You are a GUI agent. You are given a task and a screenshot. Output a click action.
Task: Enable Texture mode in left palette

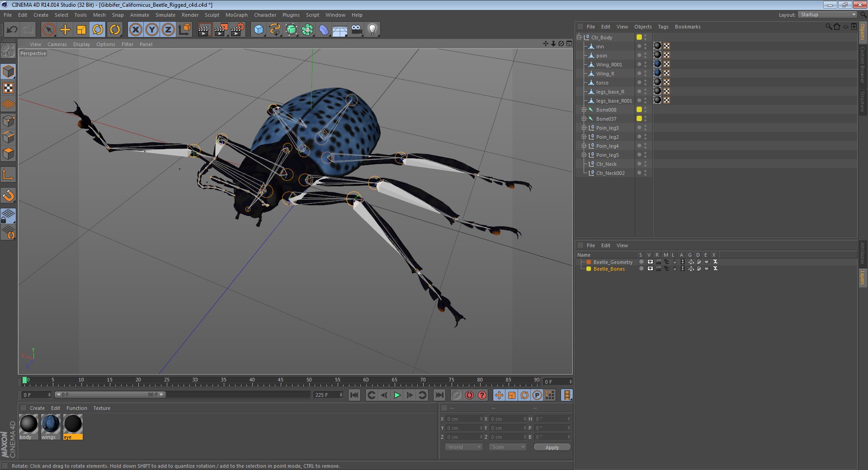(x=8, y=88)
